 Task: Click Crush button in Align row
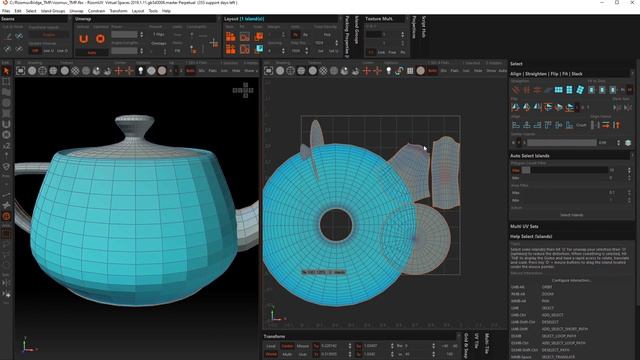click(x=581, y=125)
